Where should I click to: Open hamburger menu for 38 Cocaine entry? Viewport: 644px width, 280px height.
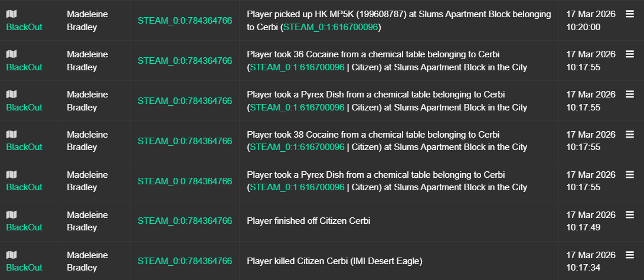click(x=629, y=135)
